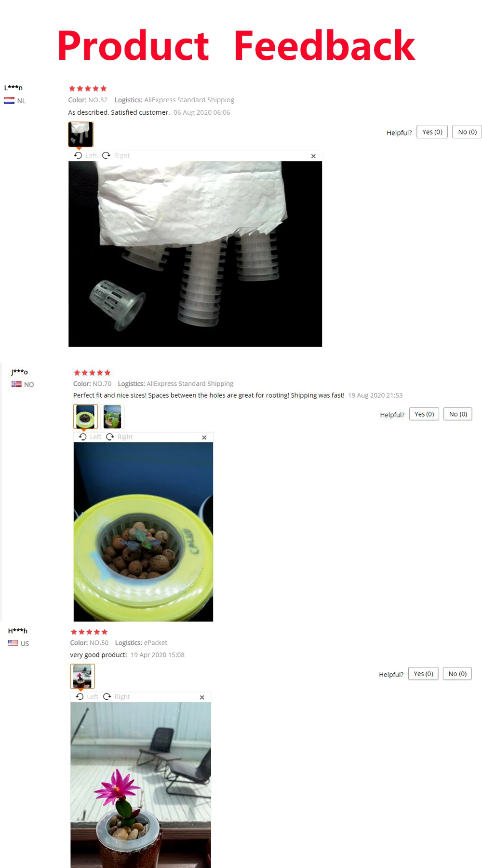
Task: Rotate J***o's review photo right
Action: pyautogui.click(x=120, y=437)
